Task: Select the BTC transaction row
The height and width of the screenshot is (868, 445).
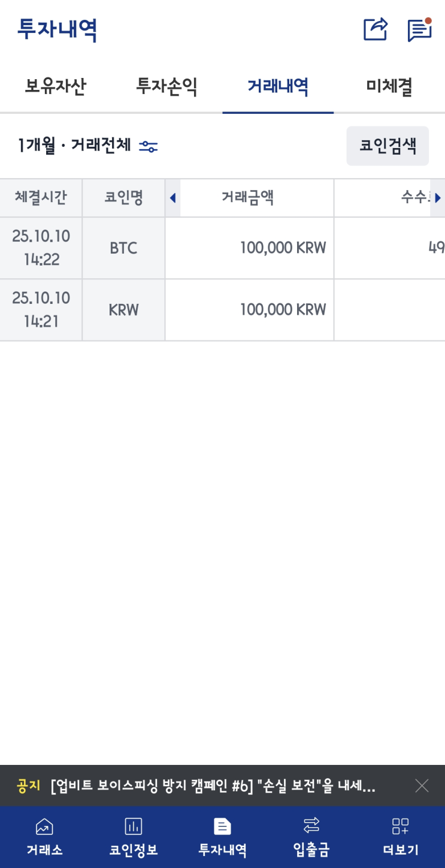Action: [x=222, y=248]
